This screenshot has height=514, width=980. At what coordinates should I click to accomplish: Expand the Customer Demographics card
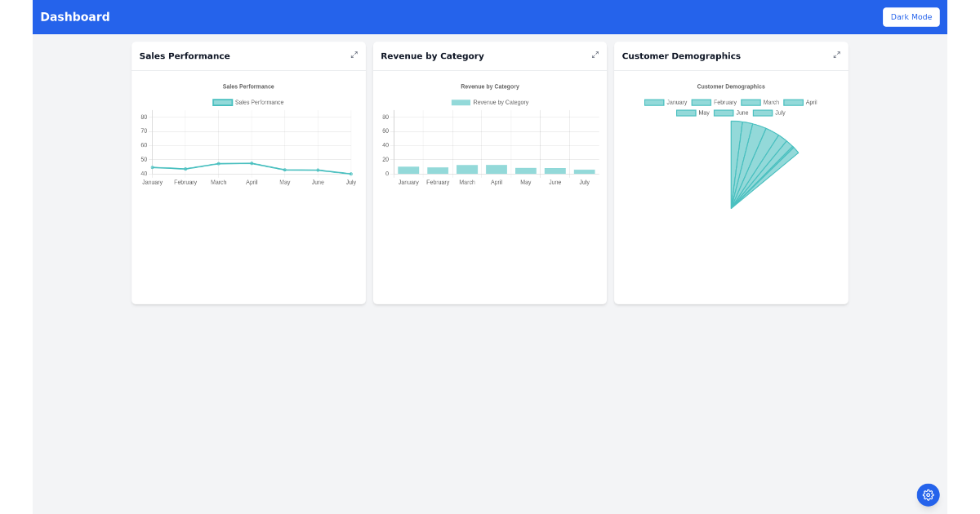pyautogui.click(x=836, y=55)
